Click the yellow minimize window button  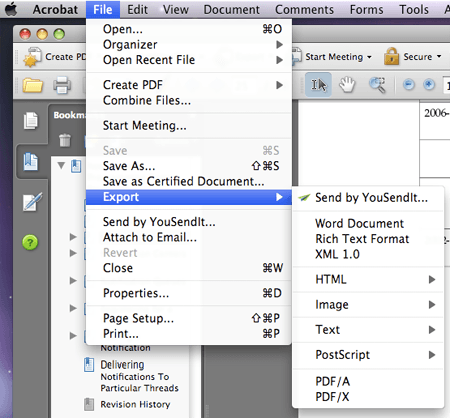[42, 34]
